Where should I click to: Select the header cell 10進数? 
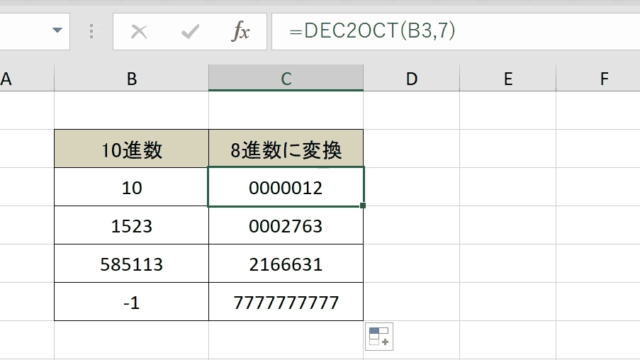pos(131,149)
